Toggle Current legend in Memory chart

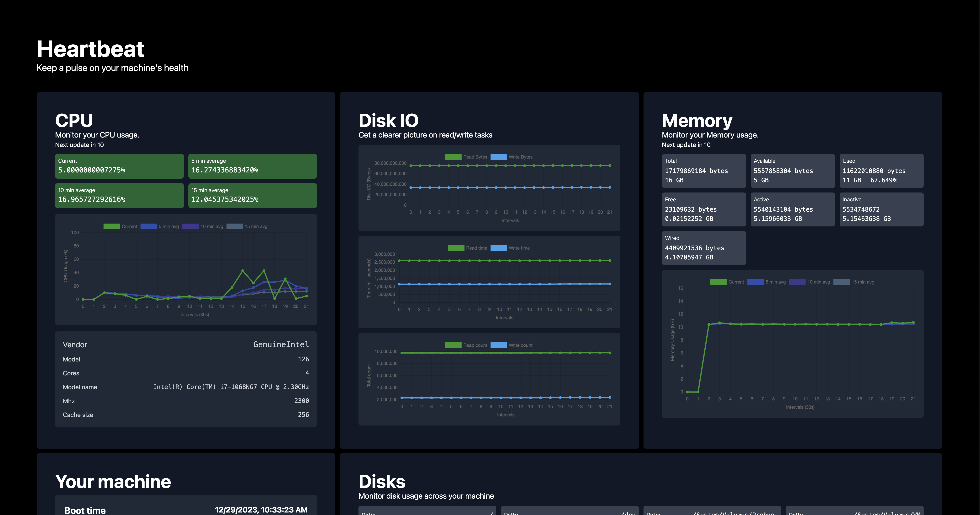727,282
